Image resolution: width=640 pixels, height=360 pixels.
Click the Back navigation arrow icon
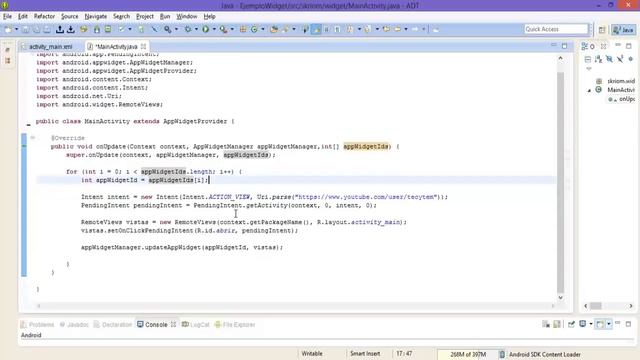[397, 29]
